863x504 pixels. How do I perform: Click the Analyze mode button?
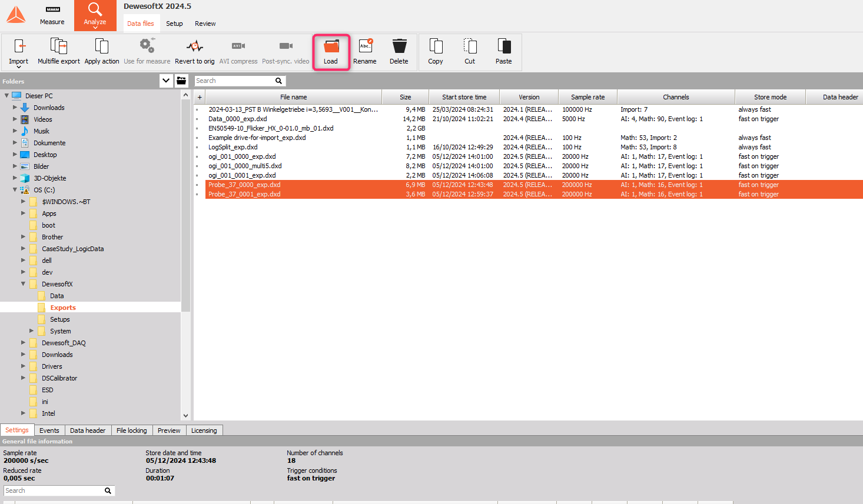pyautogui.click(x=95, y=15)
